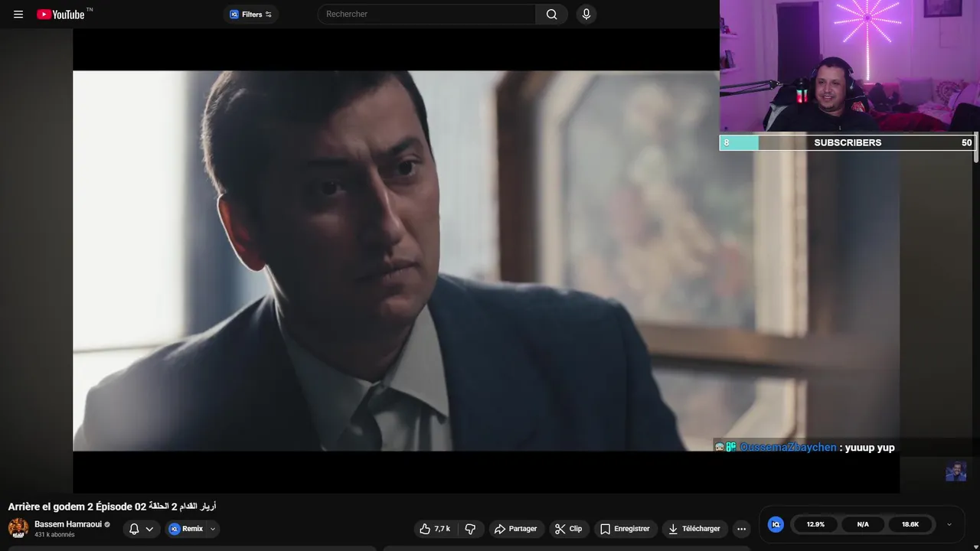Viewport: 980px width, 551px height.
Task: Click the Télécharger download button
Action: 694,529
